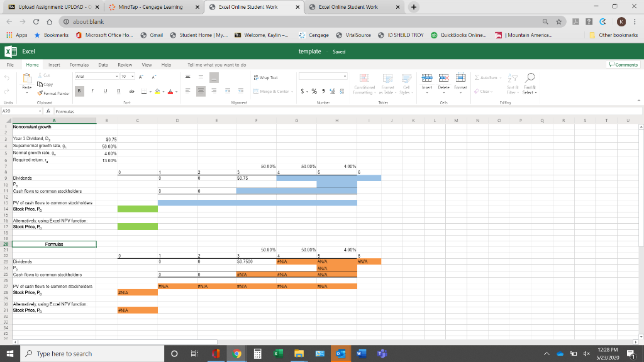Image resolution: width=644 pixels, height=362 pixels.
Task: Open the Gmail bookmark
Action: [x=152, y=35]
